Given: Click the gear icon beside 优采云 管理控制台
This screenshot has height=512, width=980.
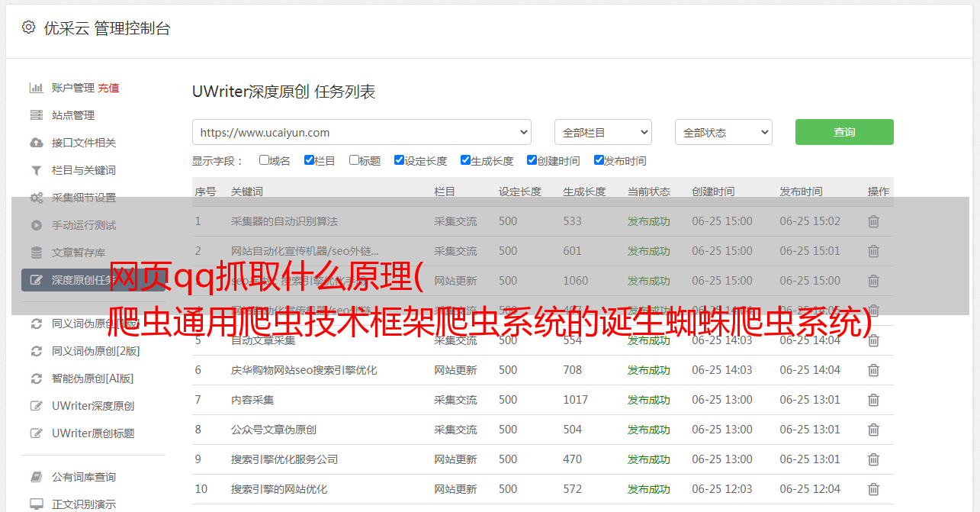Looking at the screenshot, I should (x=28, y=27).
